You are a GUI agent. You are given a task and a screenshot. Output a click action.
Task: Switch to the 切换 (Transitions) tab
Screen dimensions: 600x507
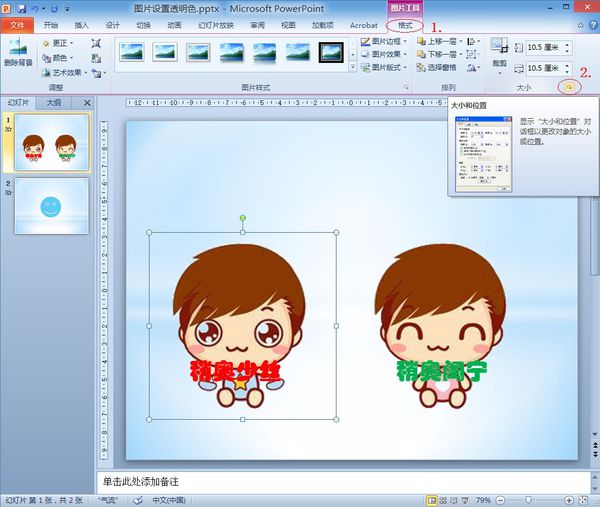point(143,25)
